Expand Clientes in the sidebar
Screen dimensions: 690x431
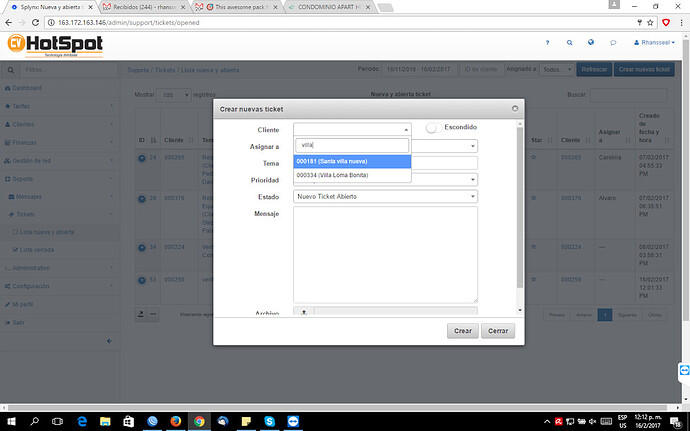[59, 124]
